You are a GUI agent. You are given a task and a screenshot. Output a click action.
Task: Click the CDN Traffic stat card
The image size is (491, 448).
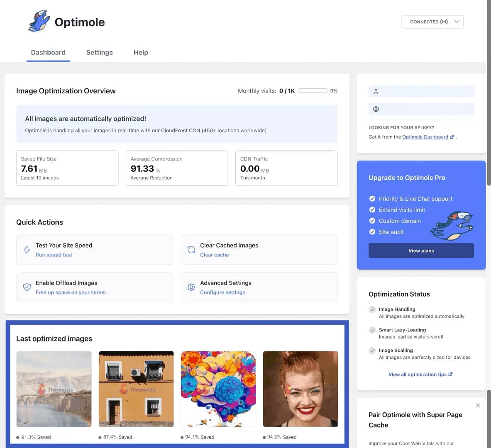[x=286, y=168]
